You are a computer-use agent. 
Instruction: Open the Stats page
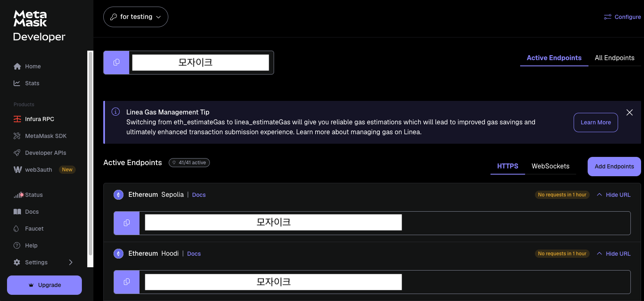32,83
